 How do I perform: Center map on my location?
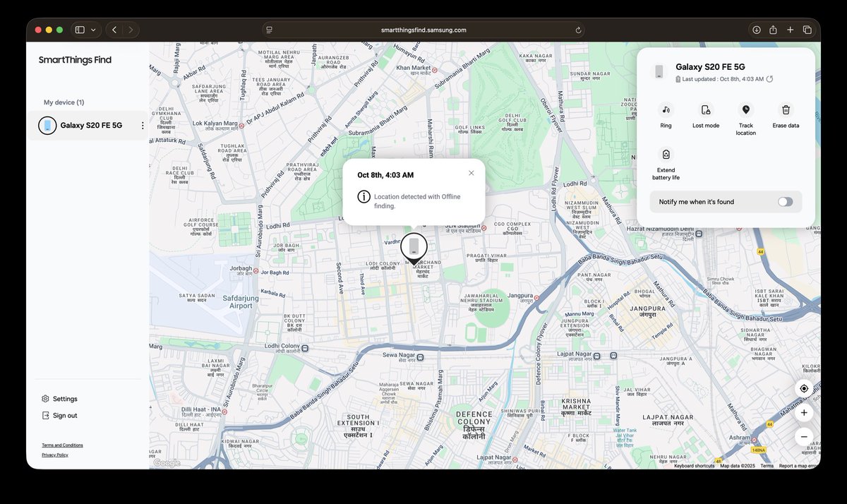pyautogui.click(x=804, y=389)
